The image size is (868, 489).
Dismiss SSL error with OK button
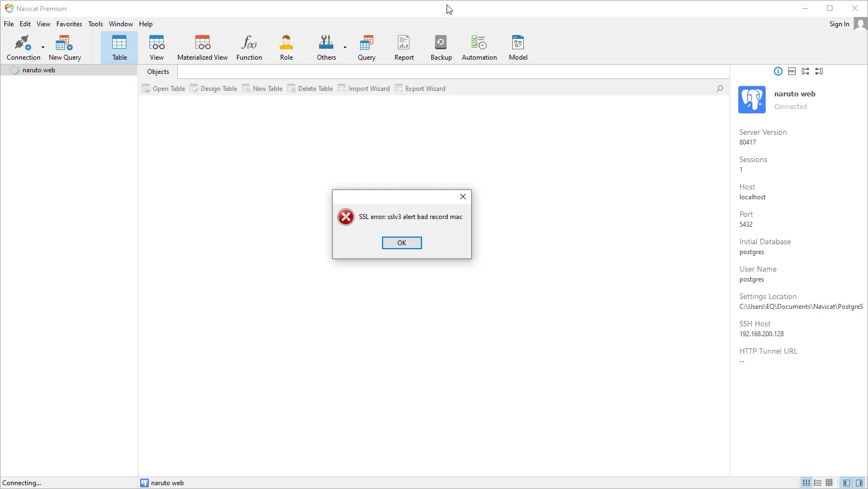coord(402,243)
